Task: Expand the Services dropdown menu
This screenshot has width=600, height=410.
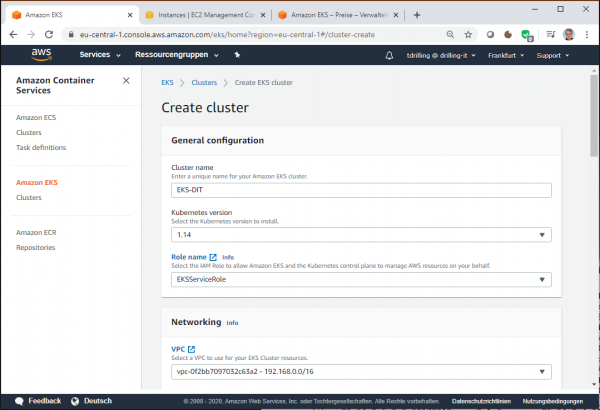Action: coord(100,55)
